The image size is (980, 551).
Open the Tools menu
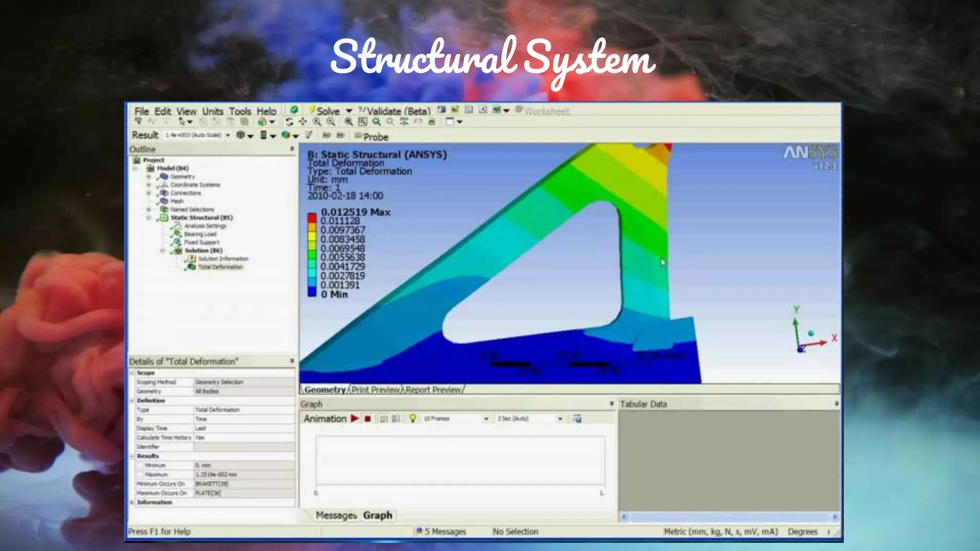click(240, 111)
